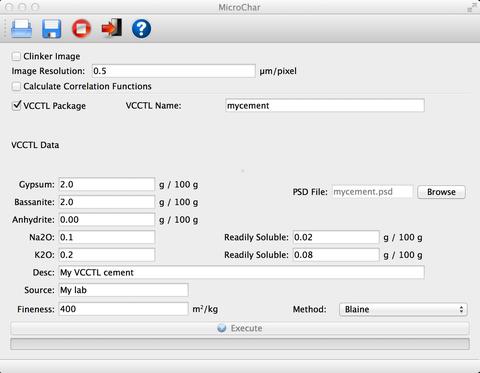Click the Fineness field showing 400
Image resolution: width=480 pixels, height=373 pixels.
123,309
